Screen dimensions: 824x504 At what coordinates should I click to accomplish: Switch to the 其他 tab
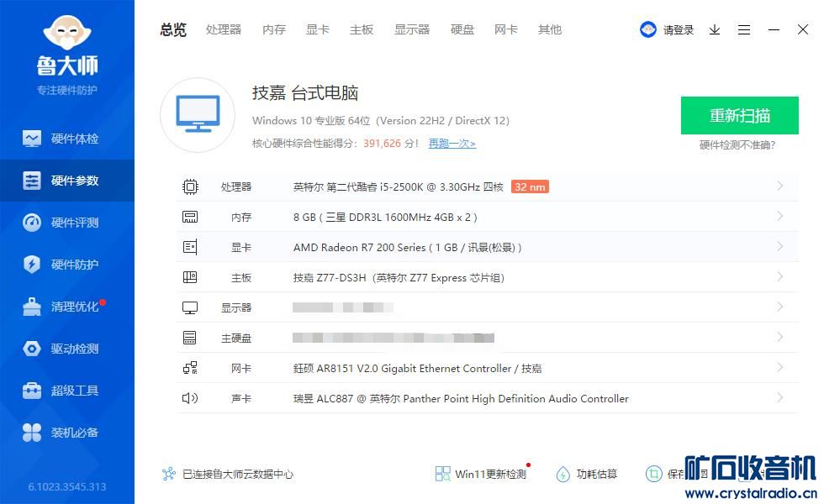click(x=550, y=30)
